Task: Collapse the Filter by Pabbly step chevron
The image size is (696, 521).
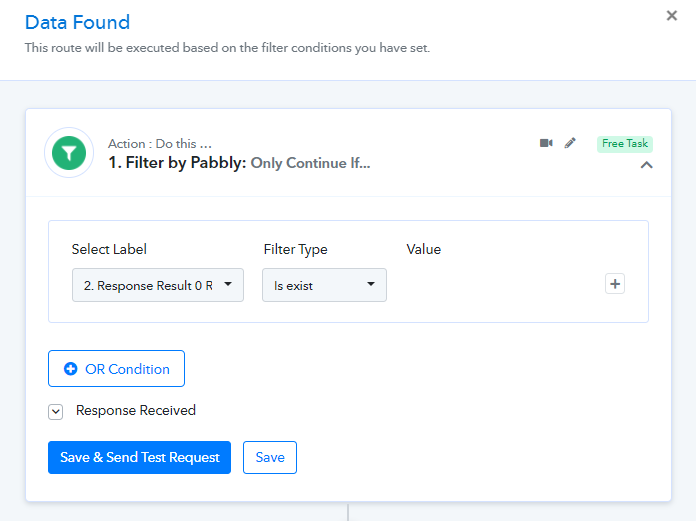Action: click(646, 165)
